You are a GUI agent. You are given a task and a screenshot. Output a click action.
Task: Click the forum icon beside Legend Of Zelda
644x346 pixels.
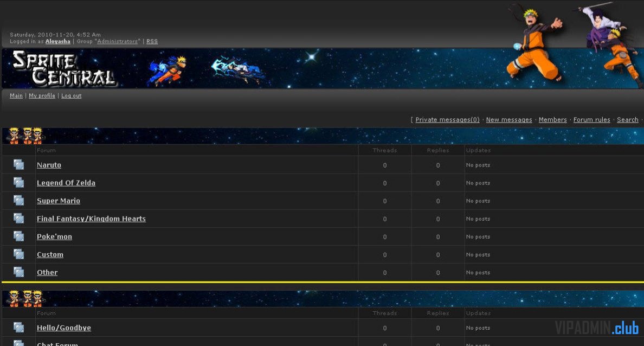[x=18, y=182]
